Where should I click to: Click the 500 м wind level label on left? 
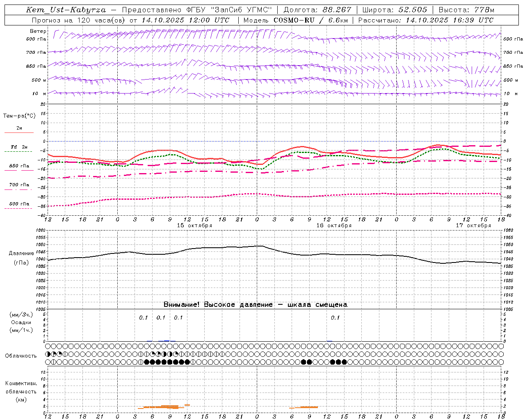point(39,80)
